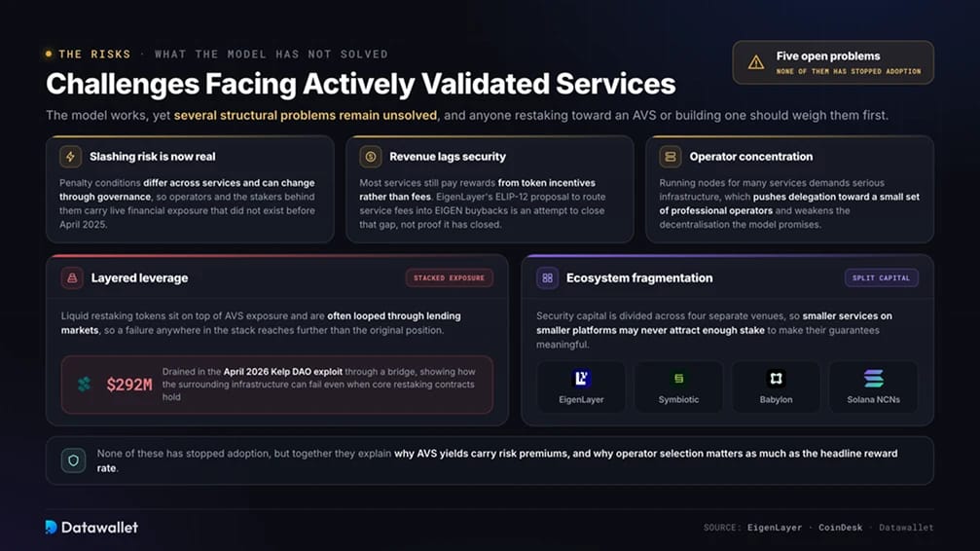Click the $292M exploit figure
The height and width of the screenshot is (551, 980).
pos(128,385)
